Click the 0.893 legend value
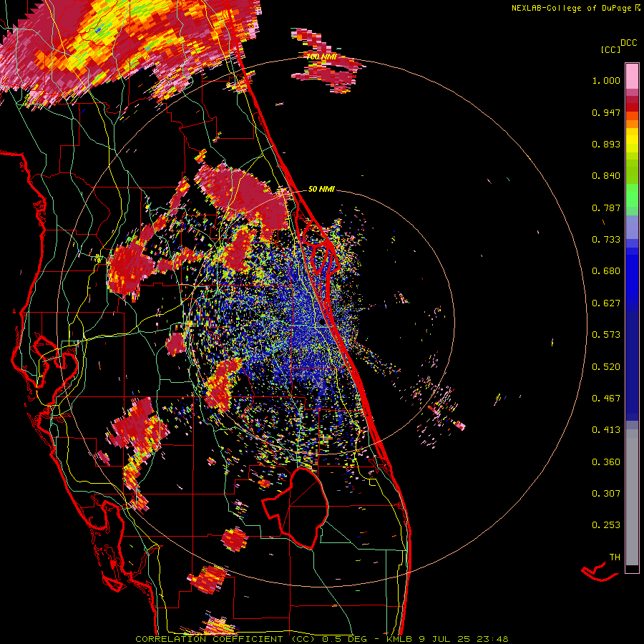The width and height of the screenshot is (644, 644). click(606, 144)
